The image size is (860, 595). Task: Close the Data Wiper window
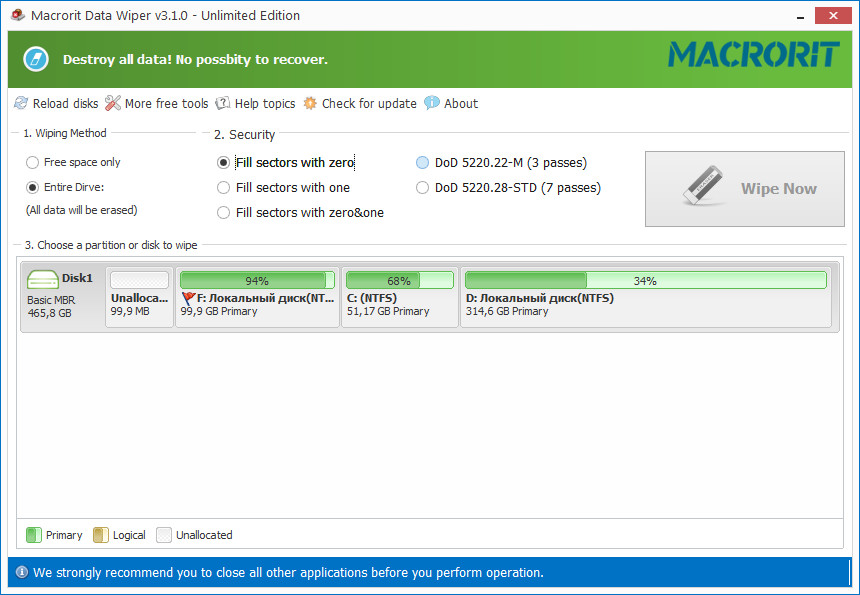point(833,15)
